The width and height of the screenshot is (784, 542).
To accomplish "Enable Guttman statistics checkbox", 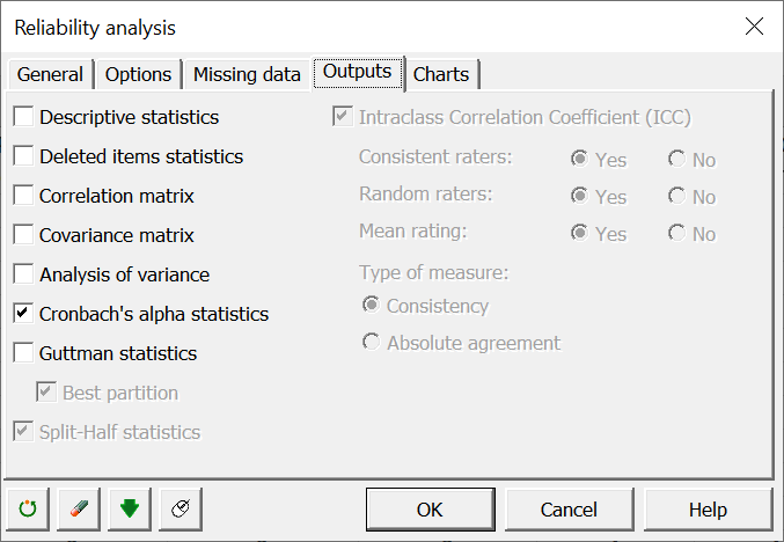I will coord(24,353).
